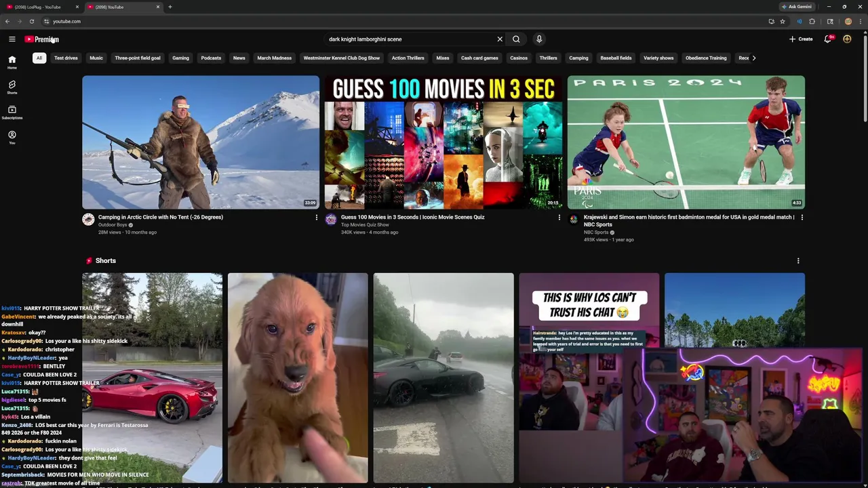Image resolution: width=868 pixels, height=488 pixels.
Task: Play the black car in rain short
Action: coord(443,378)
